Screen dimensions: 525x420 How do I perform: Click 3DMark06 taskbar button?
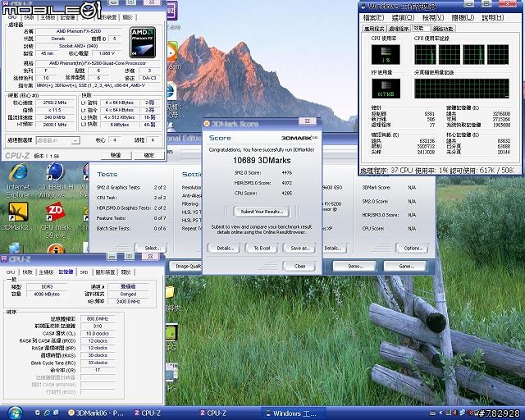coord(97,413)
